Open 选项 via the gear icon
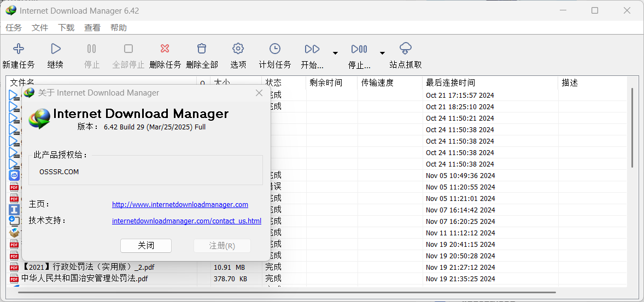This screenshot has height=302, width=644. [x=238, y=49]
